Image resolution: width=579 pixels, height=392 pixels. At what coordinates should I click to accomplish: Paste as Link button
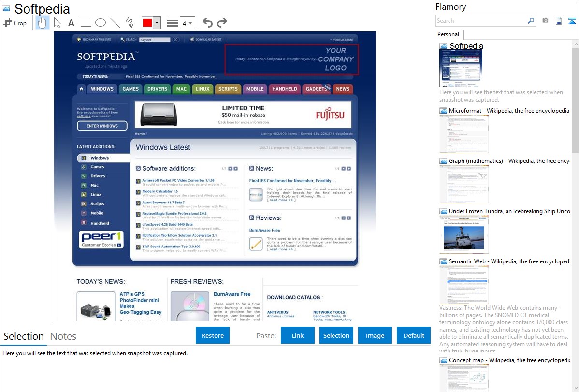298,335
